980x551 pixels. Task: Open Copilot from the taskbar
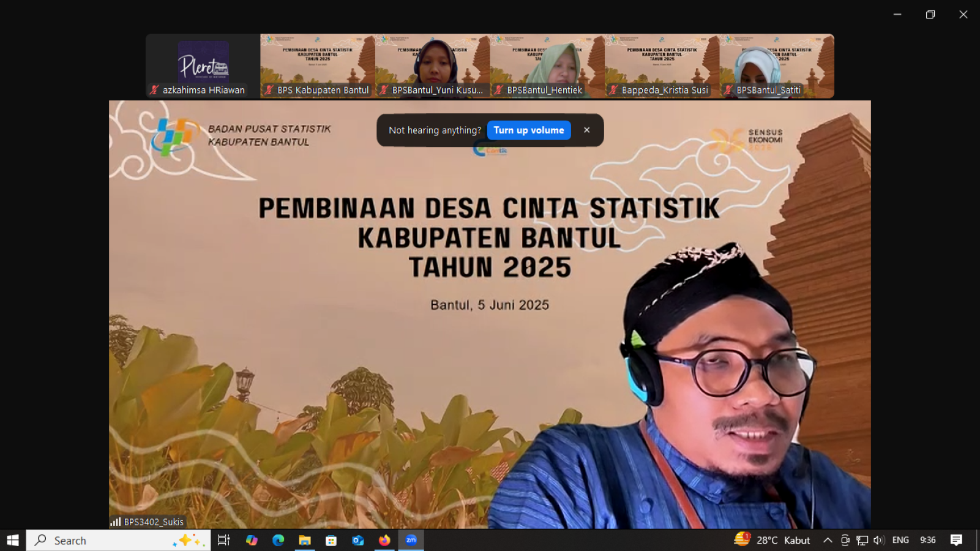pyautogui.click(x=252, y=540)
